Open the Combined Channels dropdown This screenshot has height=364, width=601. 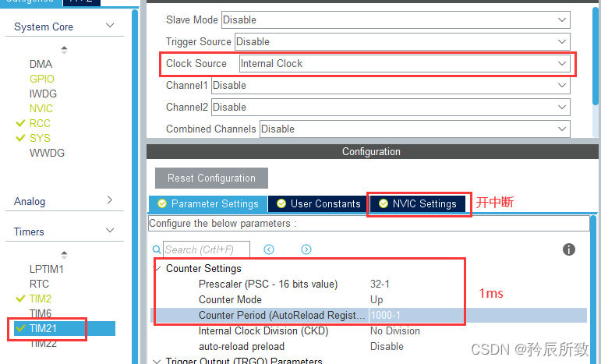[x=415, y=129]
